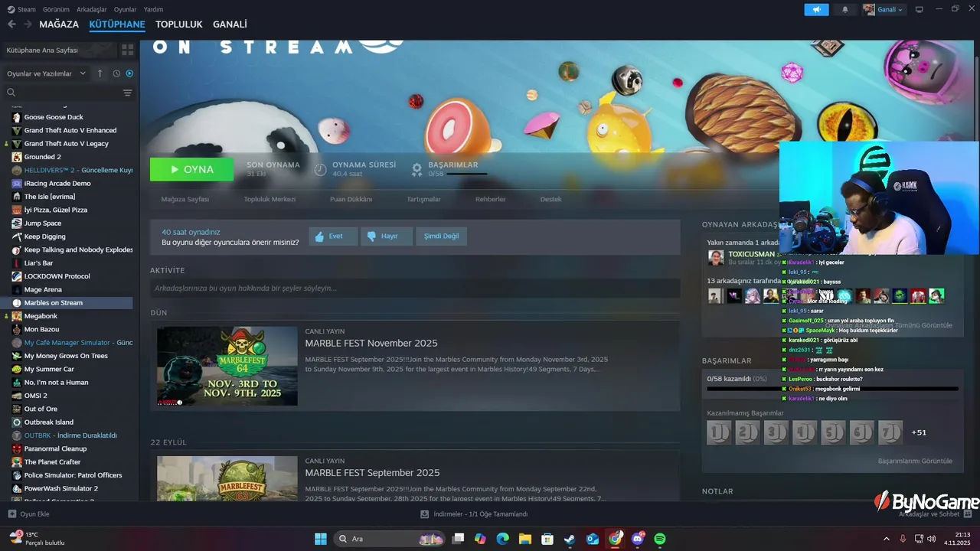Screen dimensions: 980x551
Task: Open the Oyunlar ve Yazılımlar dropdown
Action: pyautogui.click(x=47, y=73)
